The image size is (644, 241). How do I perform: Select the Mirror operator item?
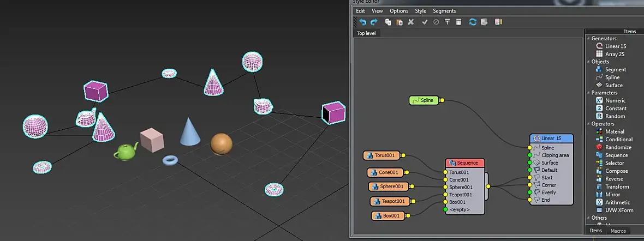(608, 195)
